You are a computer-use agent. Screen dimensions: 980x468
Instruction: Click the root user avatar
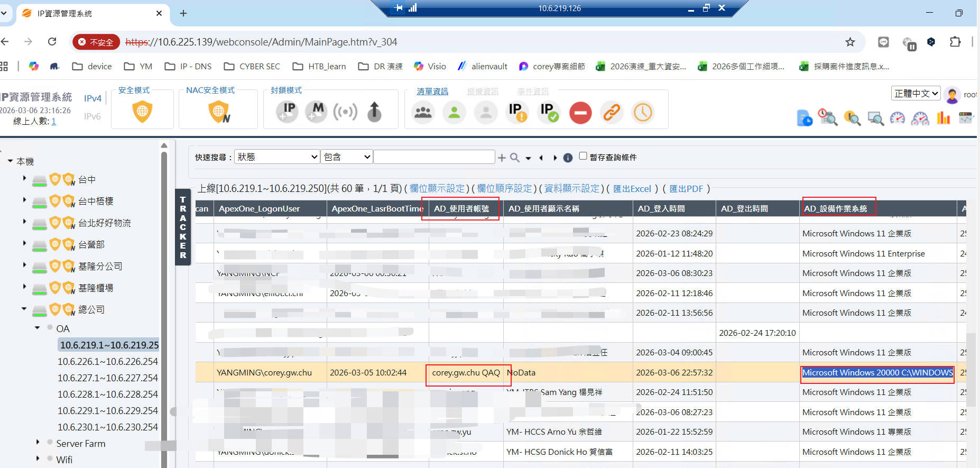coord(952,95)
